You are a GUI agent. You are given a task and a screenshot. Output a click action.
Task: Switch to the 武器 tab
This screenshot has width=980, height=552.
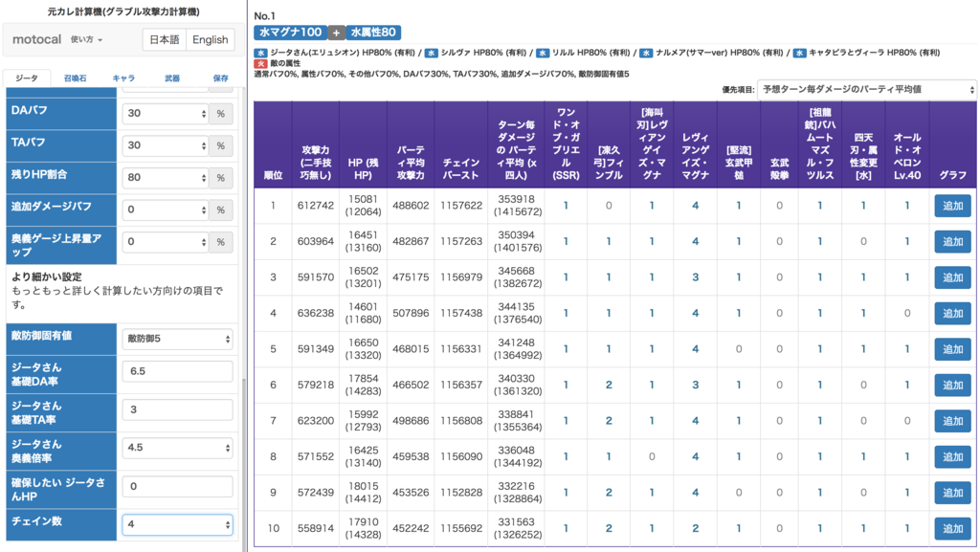pos(172,78)
